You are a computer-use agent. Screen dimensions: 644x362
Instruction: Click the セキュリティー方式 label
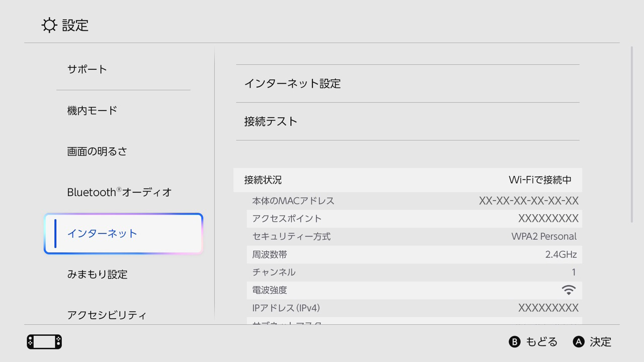coord(291,236)
